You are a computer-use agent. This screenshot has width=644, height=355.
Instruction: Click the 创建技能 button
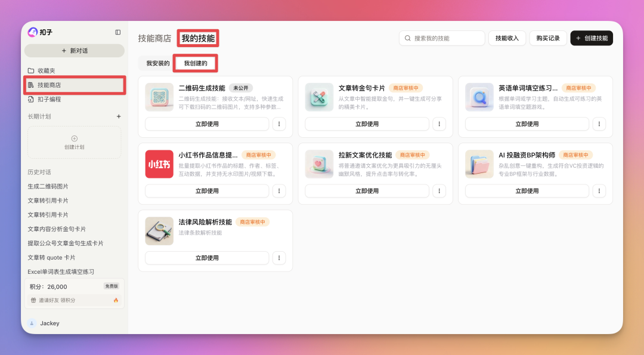[x=592, y=38]
